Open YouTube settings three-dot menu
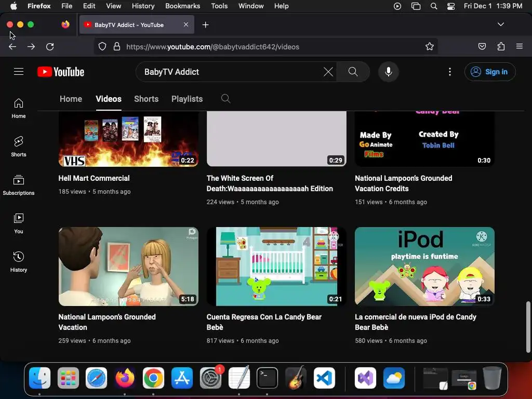This screenshot has height=399, width=532. click(x=450, y=72)
